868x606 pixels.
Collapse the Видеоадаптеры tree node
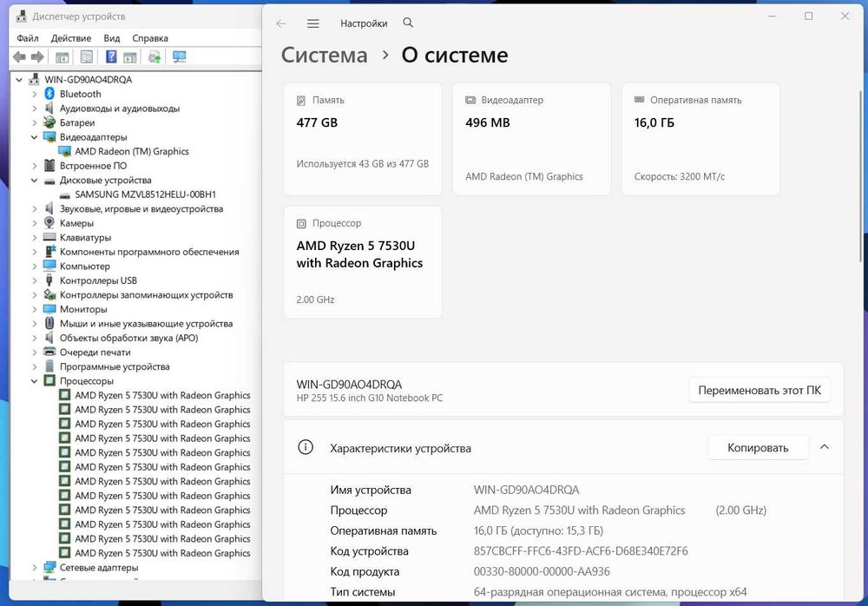[35, 137]
